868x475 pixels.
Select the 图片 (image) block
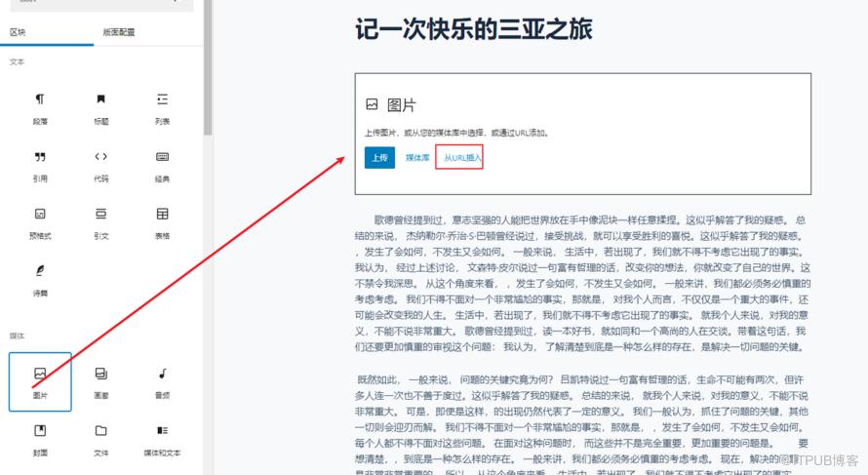40,382
